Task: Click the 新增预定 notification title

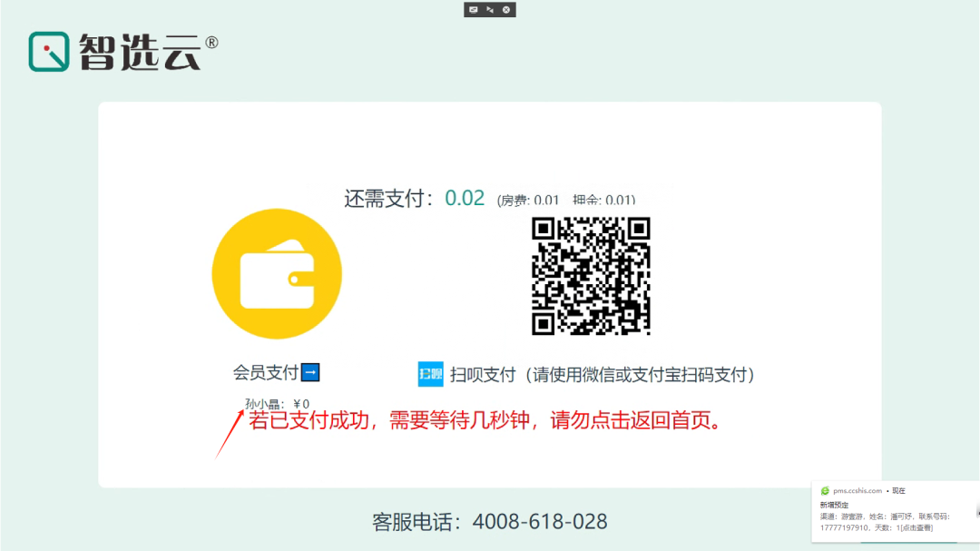Action: click(x=835, y=505)
